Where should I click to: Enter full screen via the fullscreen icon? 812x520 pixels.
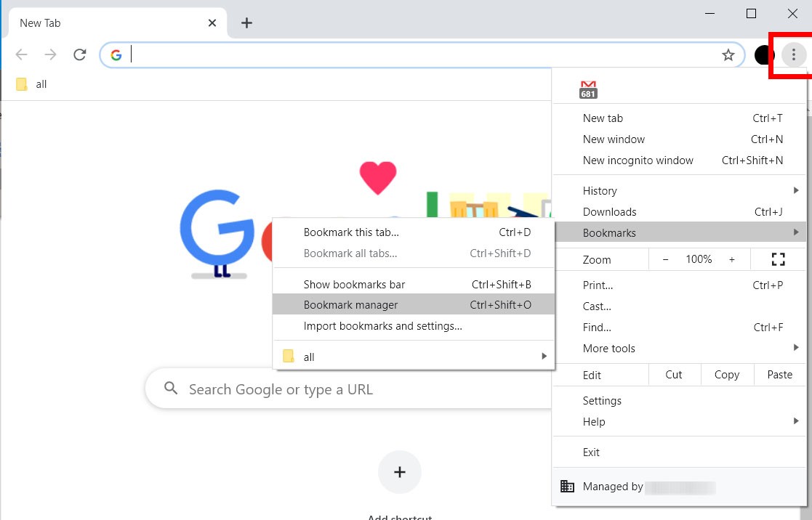tap(778, 259)
